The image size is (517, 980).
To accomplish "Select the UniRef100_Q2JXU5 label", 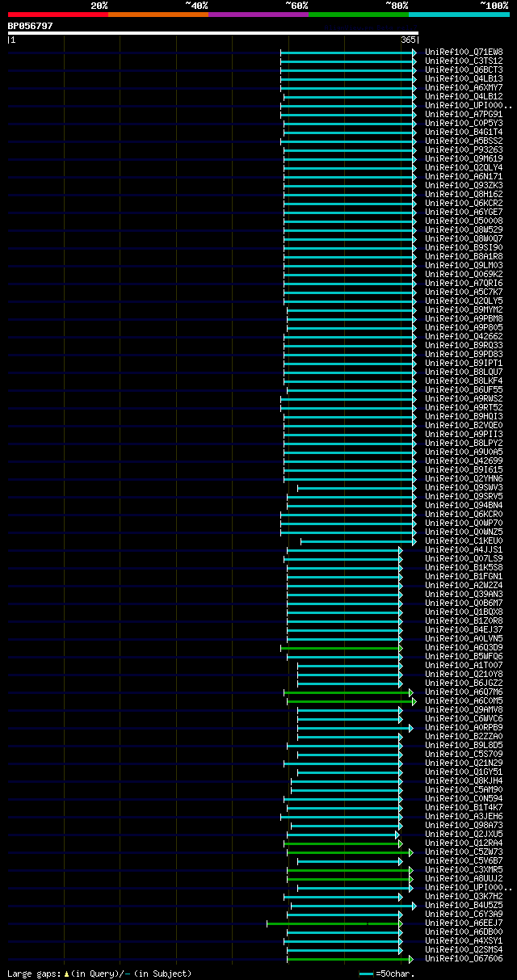I will 464,834.
